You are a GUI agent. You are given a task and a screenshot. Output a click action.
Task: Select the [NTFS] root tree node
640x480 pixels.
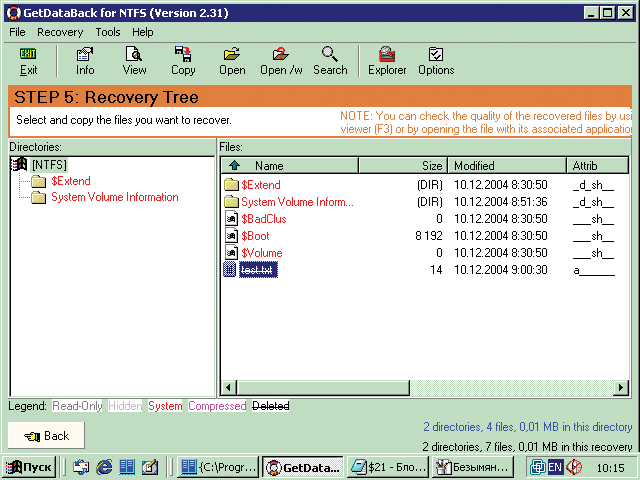tap(49, 165)
